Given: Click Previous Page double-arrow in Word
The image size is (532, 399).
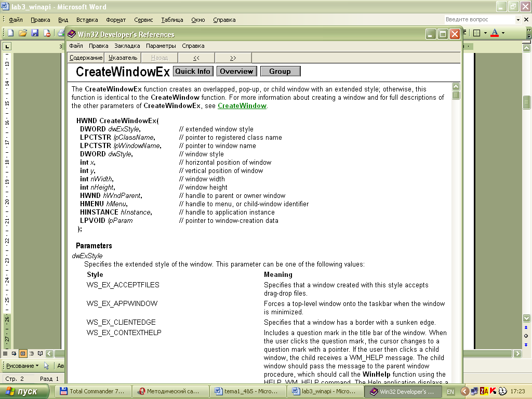Looking at the screenshot, I should point(526,327).
